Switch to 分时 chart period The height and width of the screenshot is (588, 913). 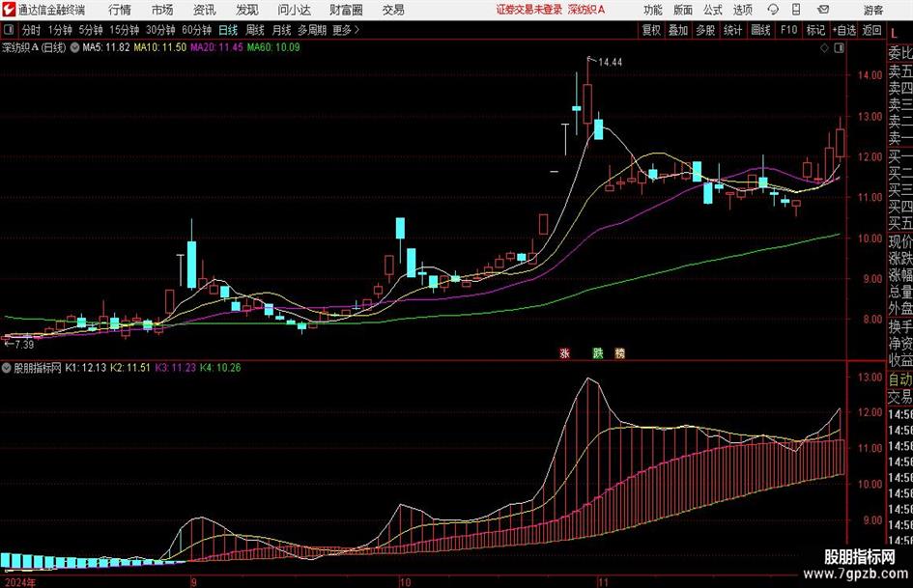tap(32, 30)
